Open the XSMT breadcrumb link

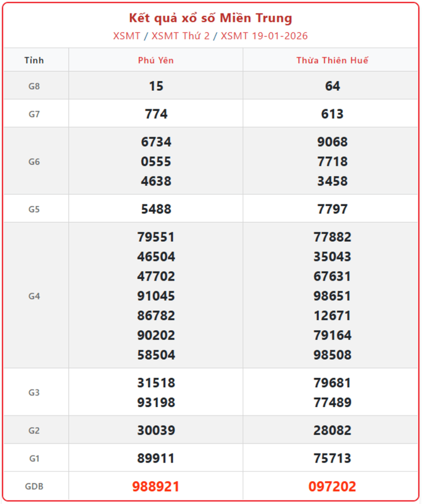coord(127,36)
